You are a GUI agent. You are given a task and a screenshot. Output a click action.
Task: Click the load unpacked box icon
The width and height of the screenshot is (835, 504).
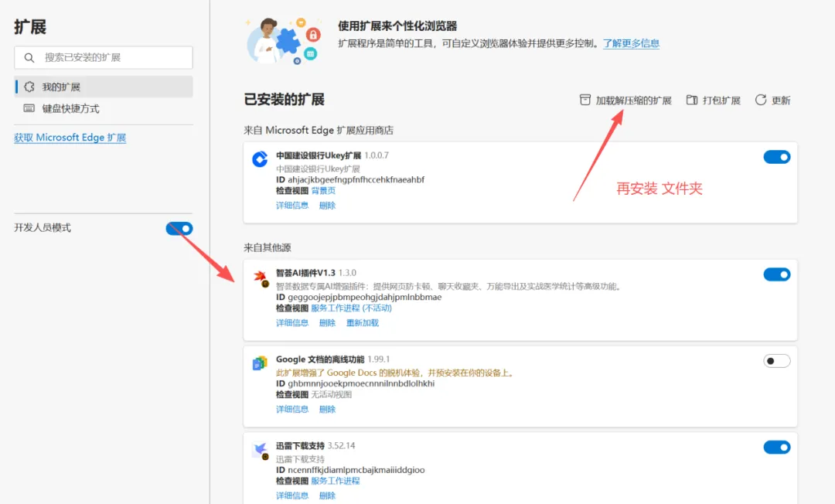[x=585, y=100]
